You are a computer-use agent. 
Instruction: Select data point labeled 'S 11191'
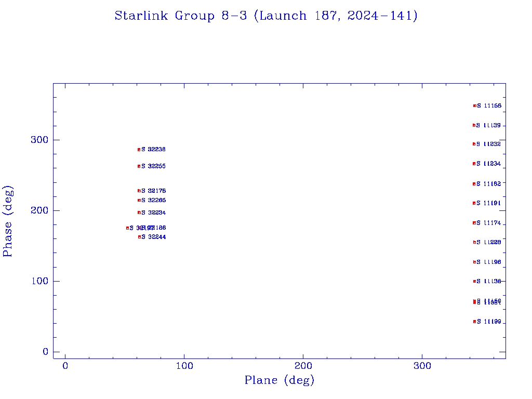coord(474,203)
